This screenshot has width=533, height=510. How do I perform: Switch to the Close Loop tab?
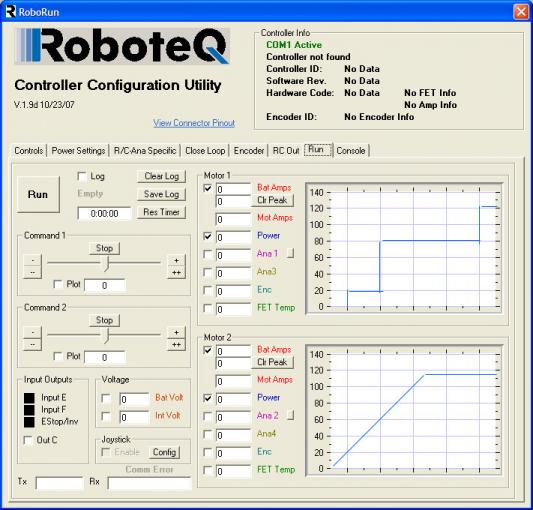pos(205,151)
